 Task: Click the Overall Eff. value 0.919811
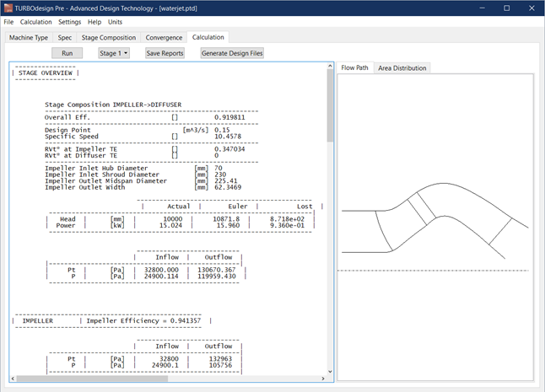[x=229, y=117]
